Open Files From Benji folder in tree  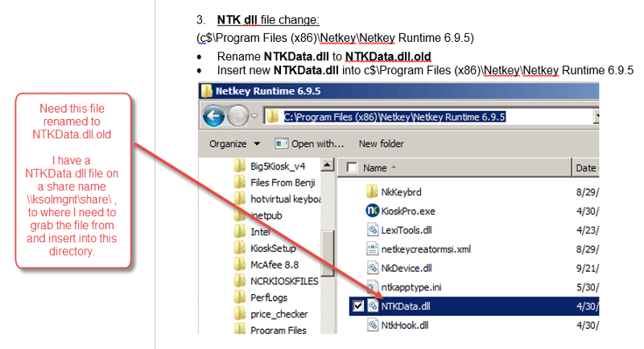(x=283, y=183)
